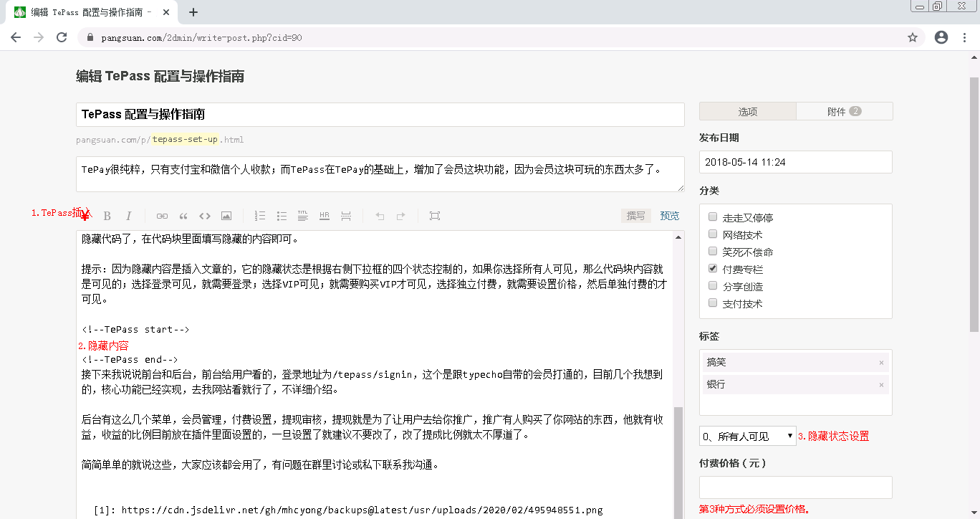This screenshot has height=519, width=980.
Task: Insert an image using the picture icon
Action: tap(226, 216)
